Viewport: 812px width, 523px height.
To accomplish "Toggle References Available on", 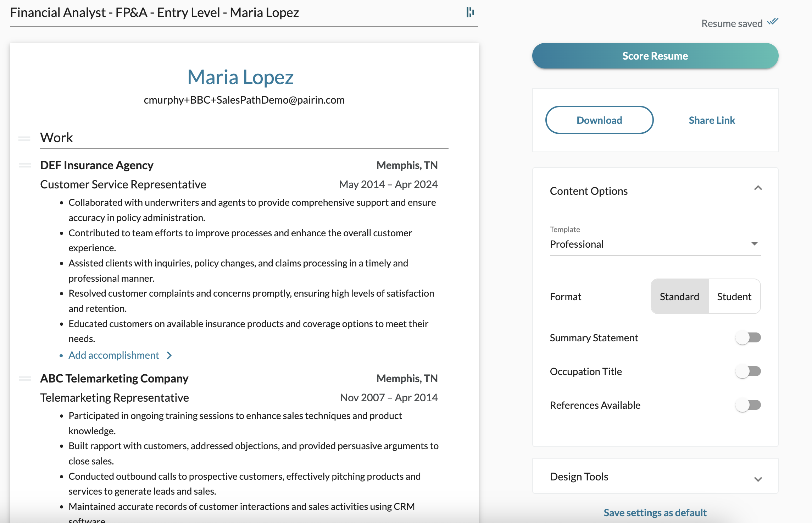I will point(748,405).
